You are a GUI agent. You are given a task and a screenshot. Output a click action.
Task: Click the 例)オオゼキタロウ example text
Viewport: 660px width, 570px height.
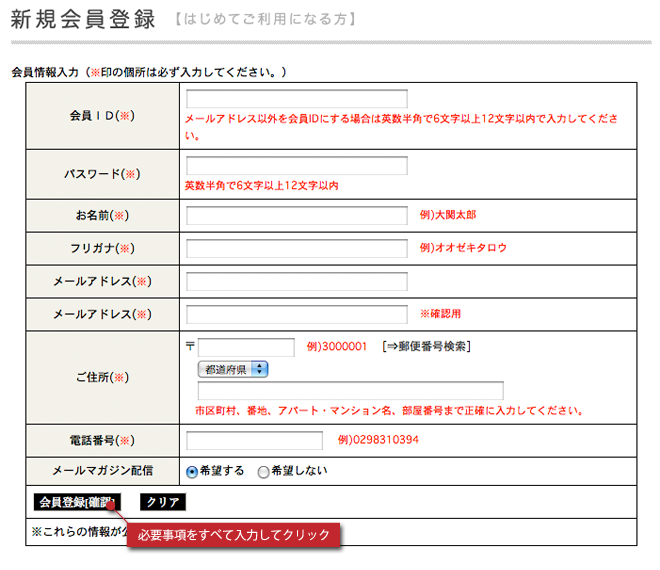[x=463, y=248]
